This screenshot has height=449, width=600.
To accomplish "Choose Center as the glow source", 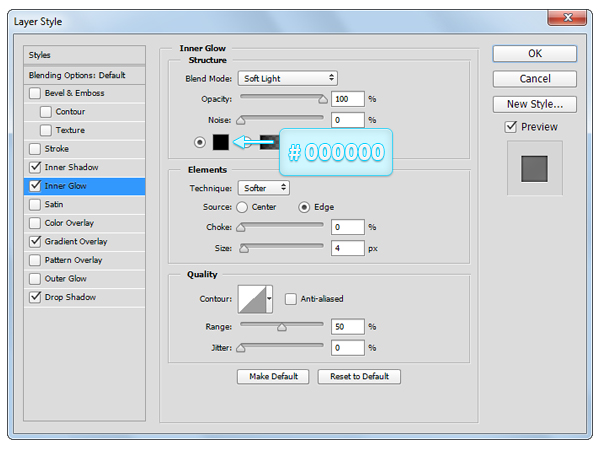I will (242, 207).
